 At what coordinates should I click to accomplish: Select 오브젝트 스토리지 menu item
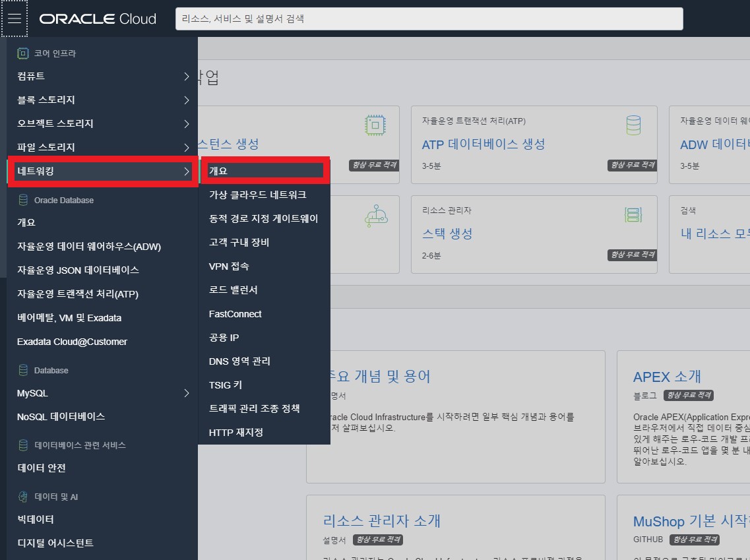[x=103, y=123]
